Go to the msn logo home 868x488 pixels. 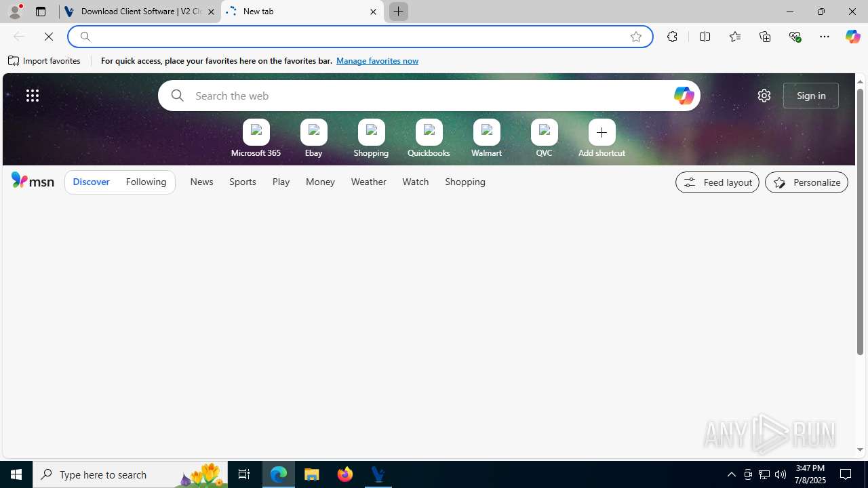pyautogui.click(x=33, y=180)
